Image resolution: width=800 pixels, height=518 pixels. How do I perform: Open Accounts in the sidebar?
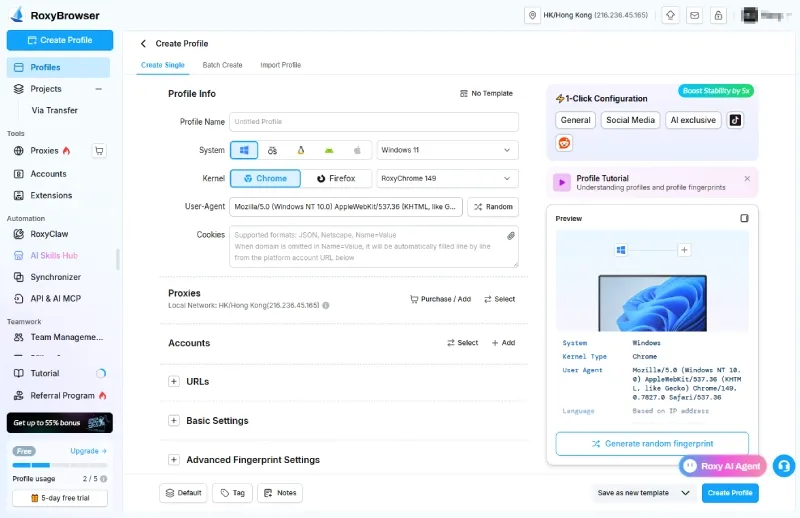48,174
